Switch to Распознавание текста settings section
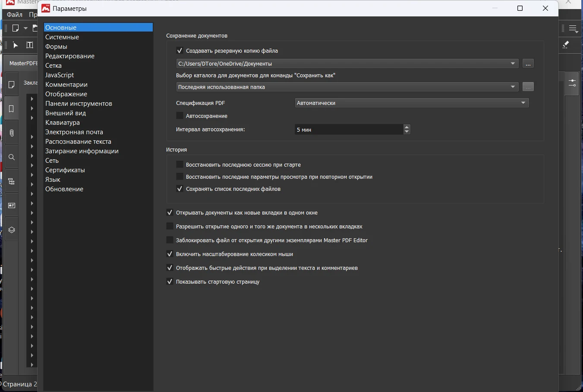Image resolution: width=583 pixels, height=392 pixels. pyautogui.click(x=78, y=142)
